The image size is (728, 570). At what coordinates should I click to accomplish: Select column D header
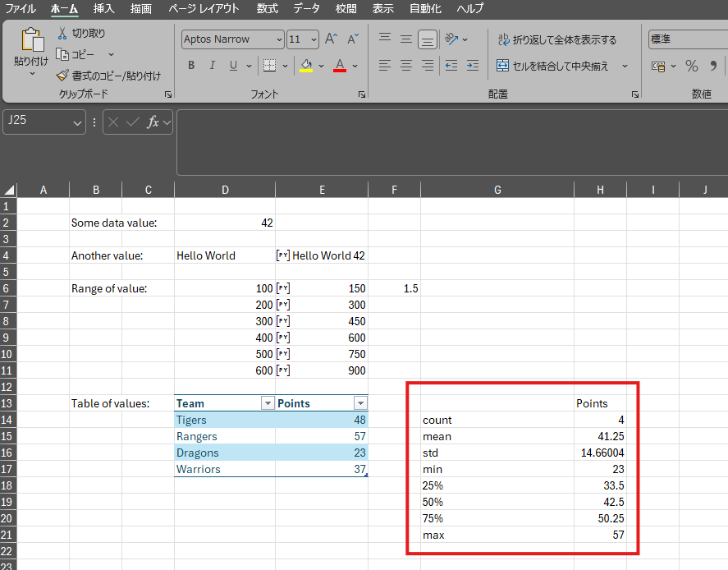click(225, 190)
